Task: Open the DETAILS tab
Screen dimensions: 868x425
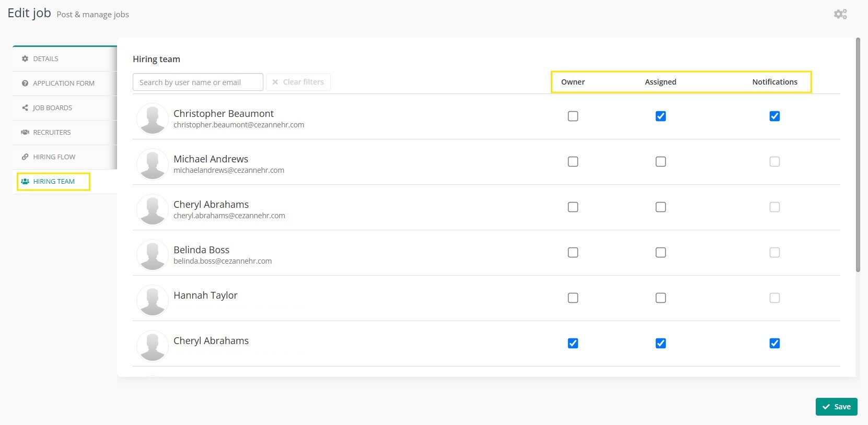Action: (x=65, y=59)
